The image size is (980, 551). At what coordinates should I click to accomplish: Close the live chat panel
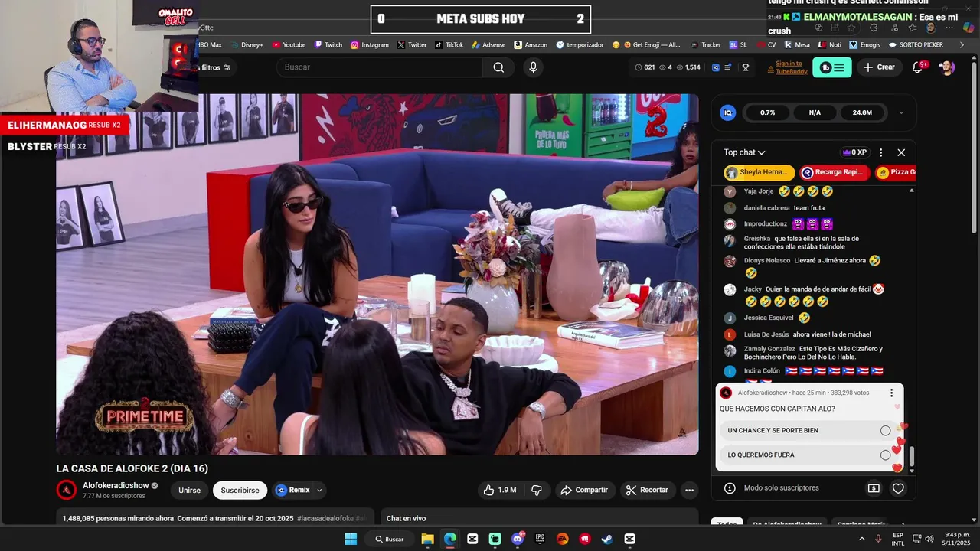pos(901,152)
